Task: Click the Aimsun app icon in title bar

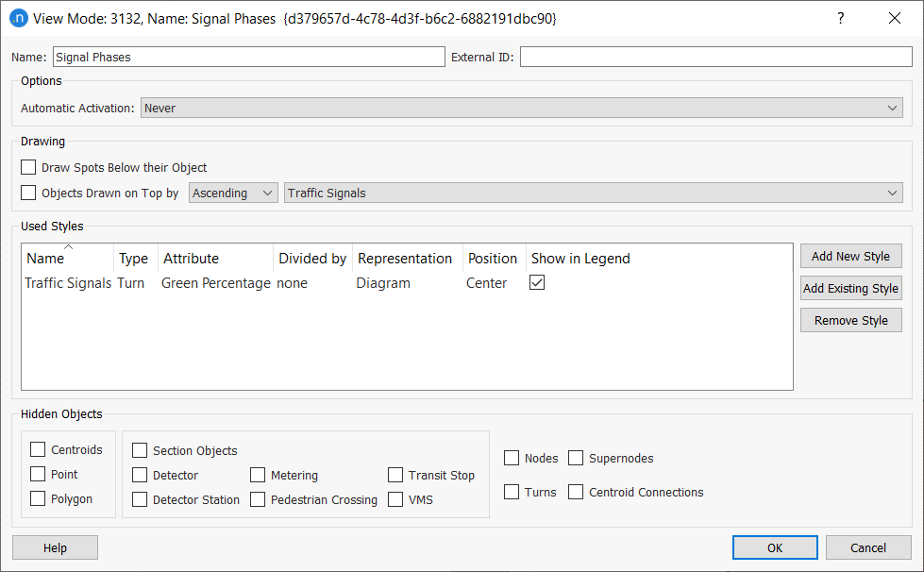Action: coord(18,18)
